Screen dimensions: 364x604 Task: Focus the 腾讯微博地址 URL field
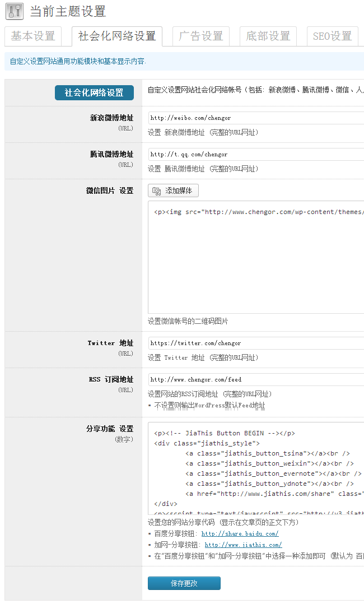[x=256, y=154]
